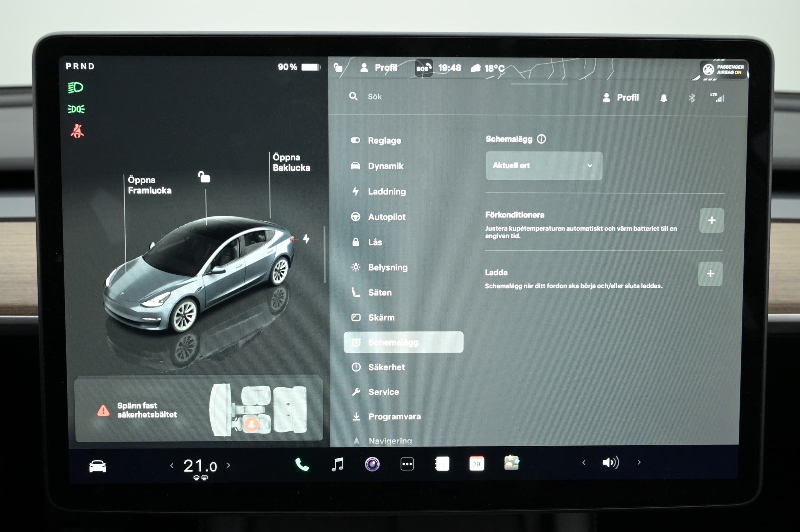Open Bluetooth settings icon

click(692, 98)
